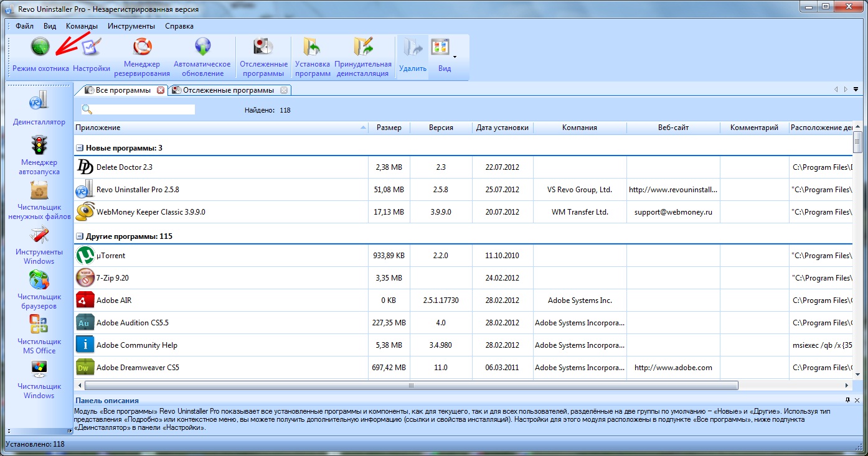Select the Adobe AIR icon
This screenshot has height=456, width=868.
click(85, 300)
